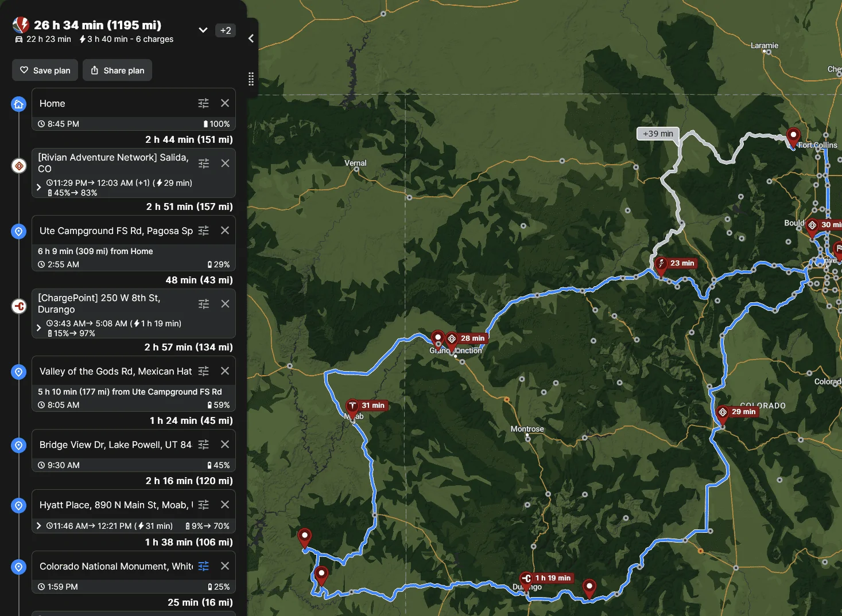Click '2 h 57 min (134 mi)' leg text
Screen dimensions: 842x616
[x=189, y=347]
